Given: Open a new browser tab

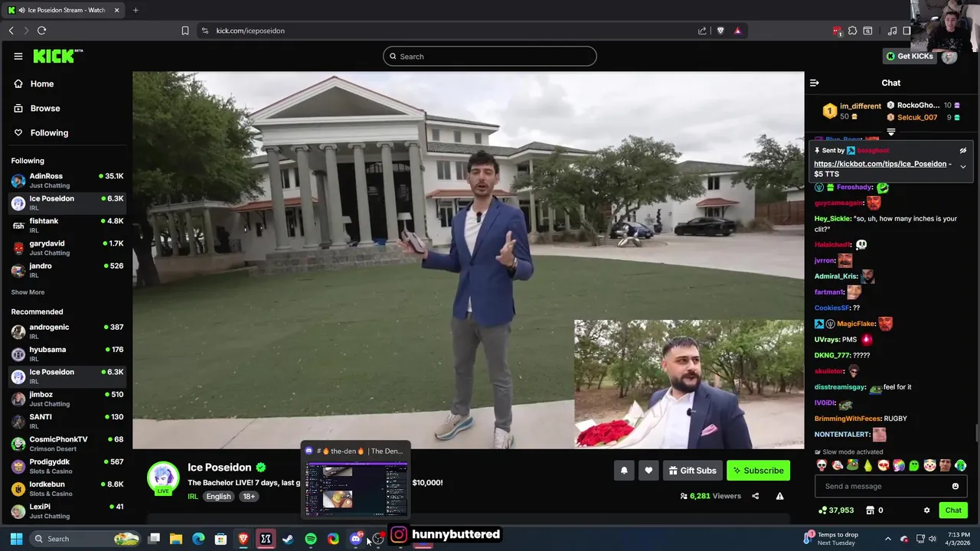Looking at the screenshot, I should point(136,10).
